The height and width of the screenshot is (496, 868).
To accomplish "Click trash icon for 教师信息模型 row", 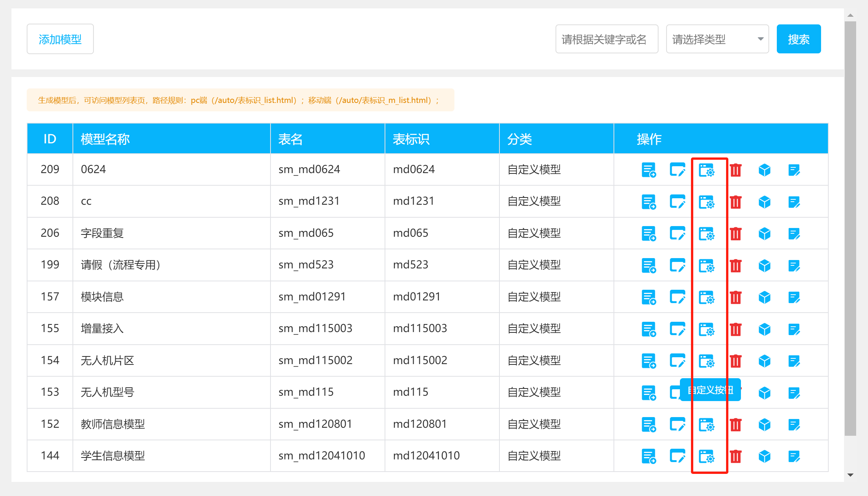I will [x=736, y=425].
